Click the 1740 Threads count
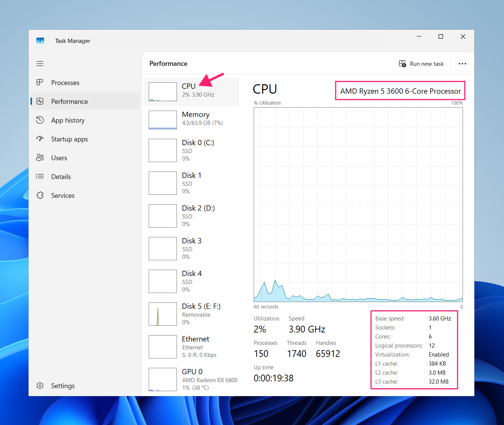 pyautogui.click(x=297, y=354)
